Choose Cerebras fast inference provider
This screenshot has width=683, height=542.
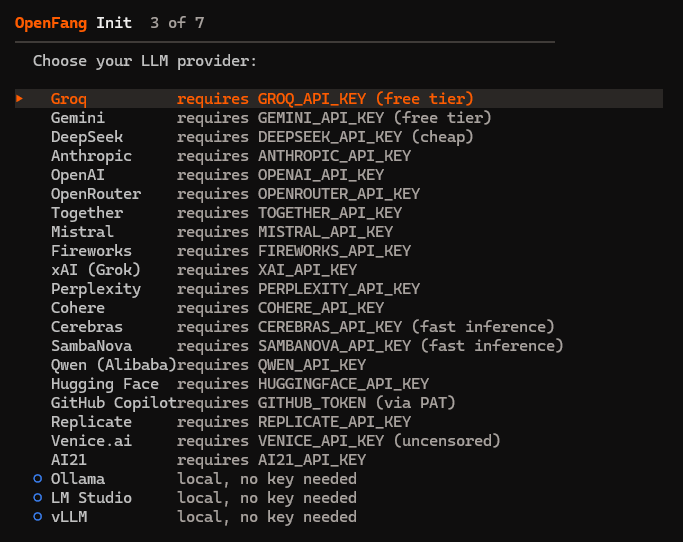pos(339,327)
